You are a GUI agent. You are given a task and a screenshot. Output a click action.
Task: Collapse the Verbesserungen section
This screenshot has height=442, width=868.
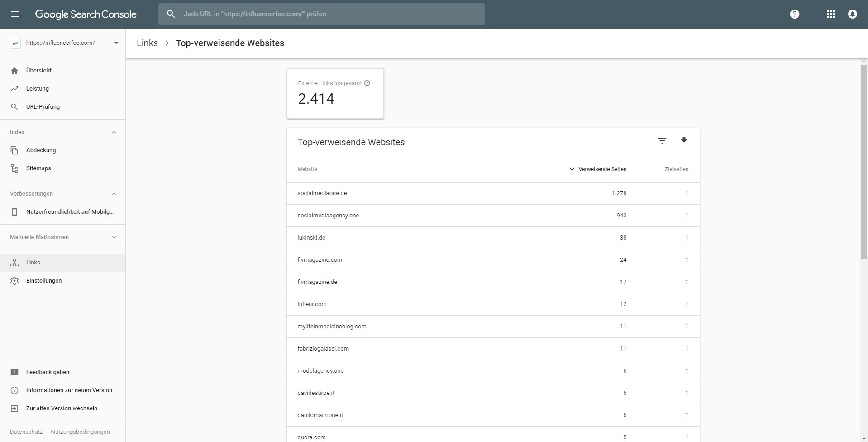114,194
